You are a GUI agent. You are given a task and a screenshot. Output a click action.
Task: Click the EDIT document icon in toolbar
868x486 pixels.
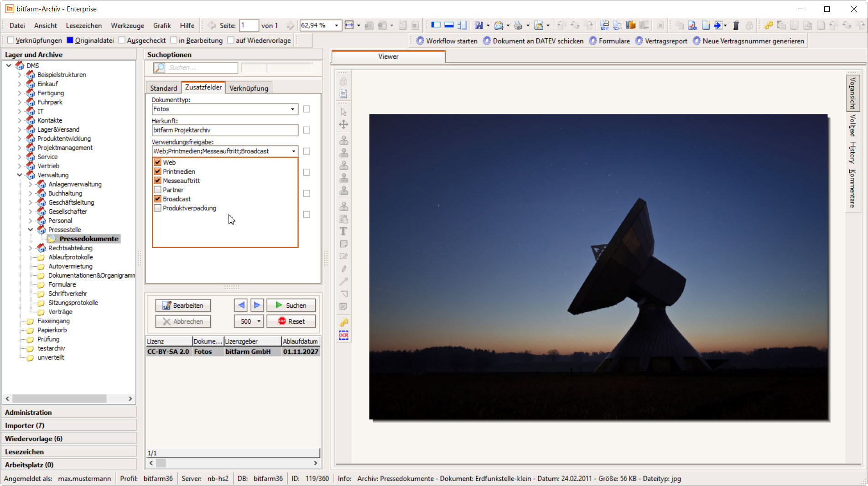(x=604, y=26)
